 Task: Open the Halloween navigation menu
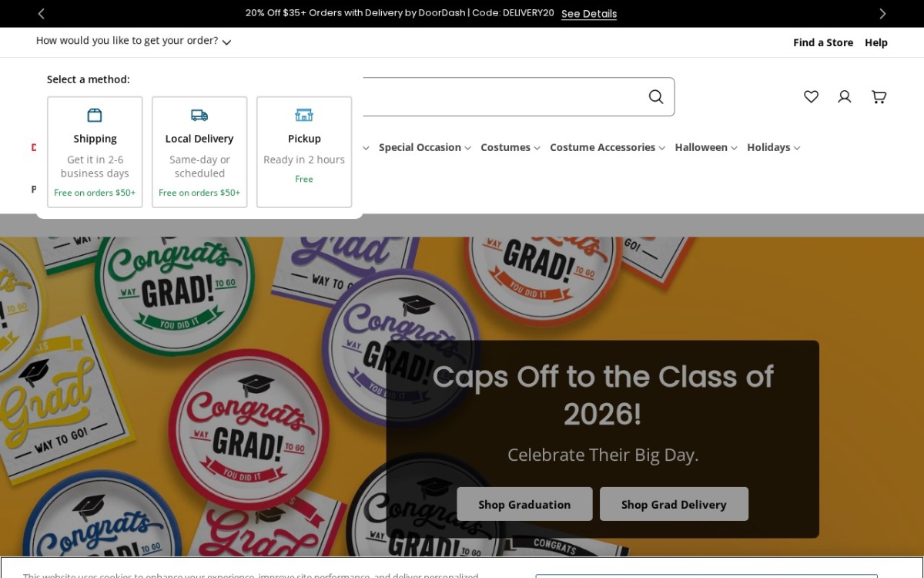(x=706, y=147)
